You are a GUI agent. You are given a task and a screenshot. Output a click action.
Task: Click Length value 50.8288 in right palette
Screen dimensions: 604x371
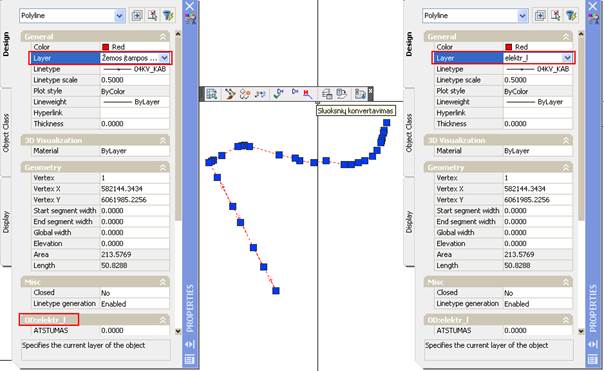coord(538,266)
